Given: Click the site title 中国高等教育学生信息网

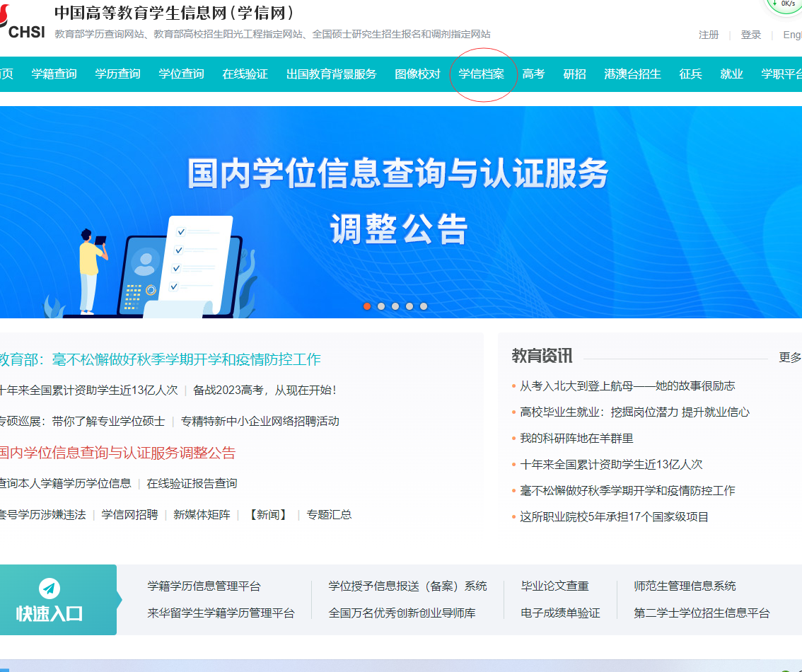Looking at the screenshot, I should point(175,13).
